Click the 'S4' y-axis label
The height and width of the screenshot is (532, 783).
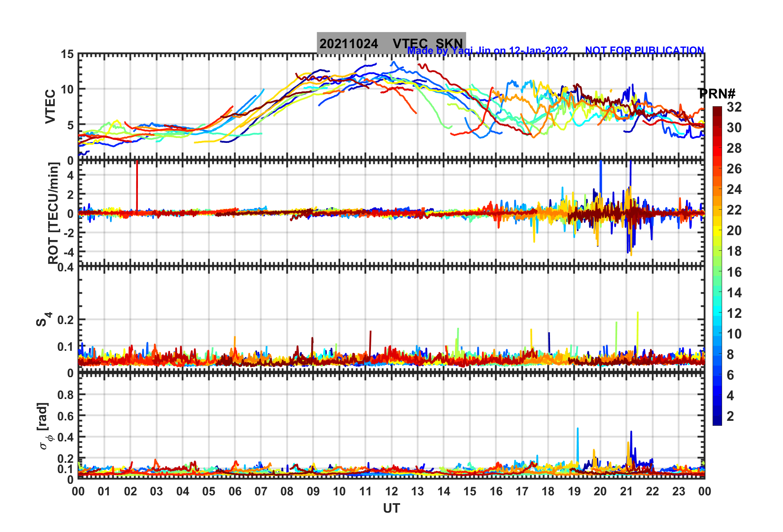click(x=44, y=319)
